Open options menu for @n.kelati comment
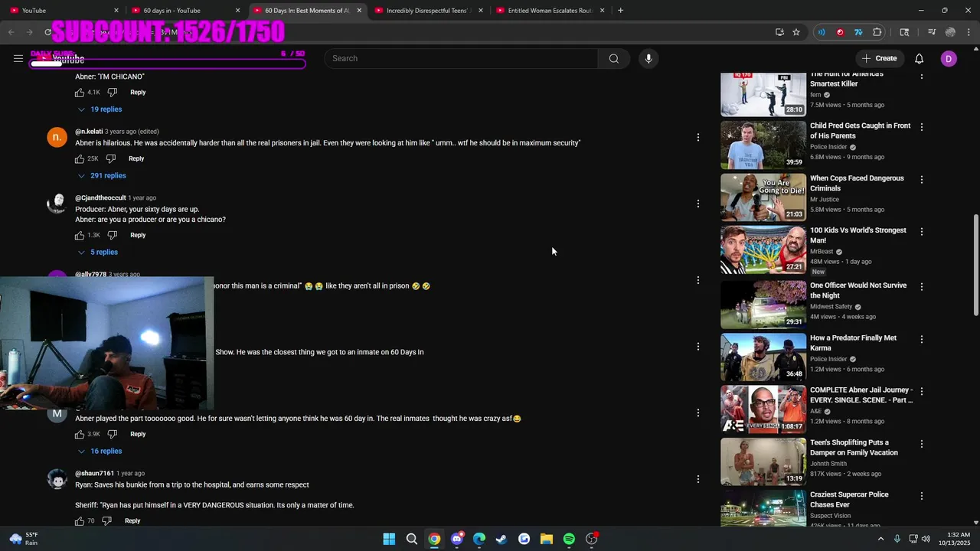Screen dimensions: 980x551 click(x=697, y=138)
